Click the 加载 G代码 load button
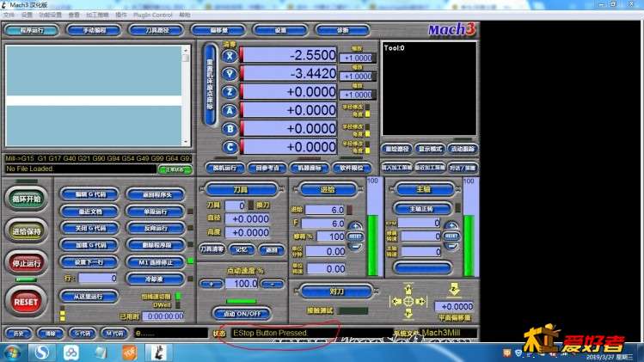The image size is (644, 362). [x=90, y=245]
